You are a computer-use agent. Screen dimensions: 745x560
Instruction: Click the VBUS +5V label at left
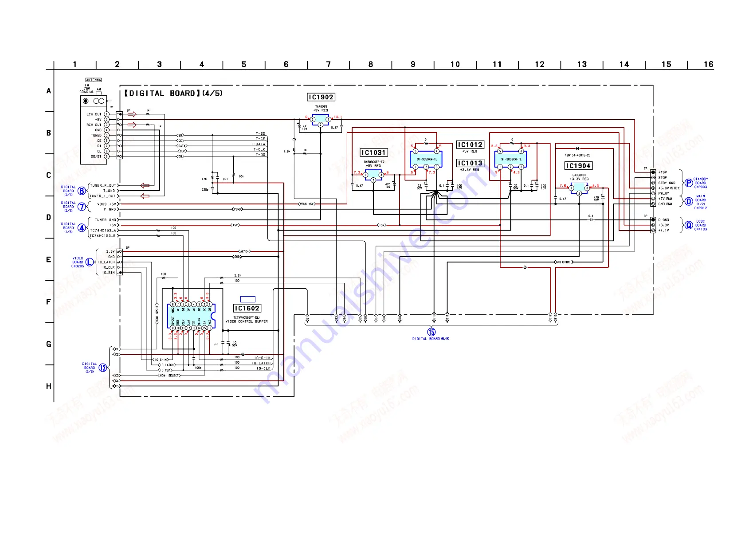(x=107, y=204)
